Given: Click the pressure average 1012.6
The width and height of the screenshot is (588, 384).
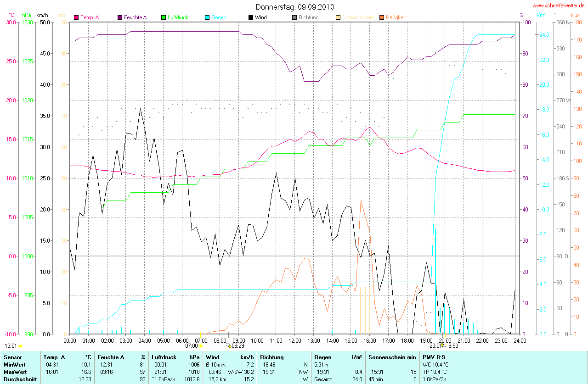Looking at the screenshot, I should point(192,379).
